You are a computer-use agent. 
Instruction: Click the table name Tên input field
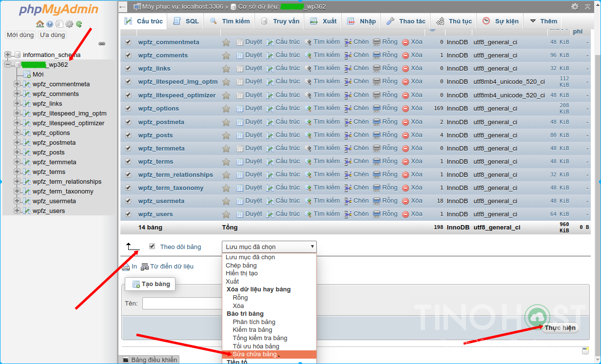(x=183, y=304)
